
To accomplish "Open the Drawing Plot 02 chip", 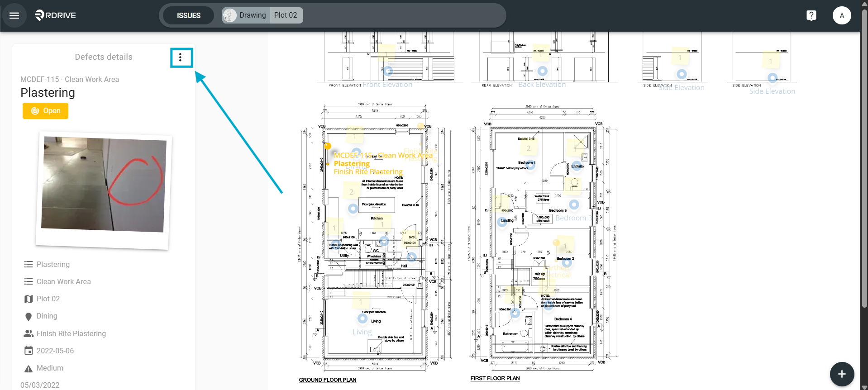I will pos(262,15).
